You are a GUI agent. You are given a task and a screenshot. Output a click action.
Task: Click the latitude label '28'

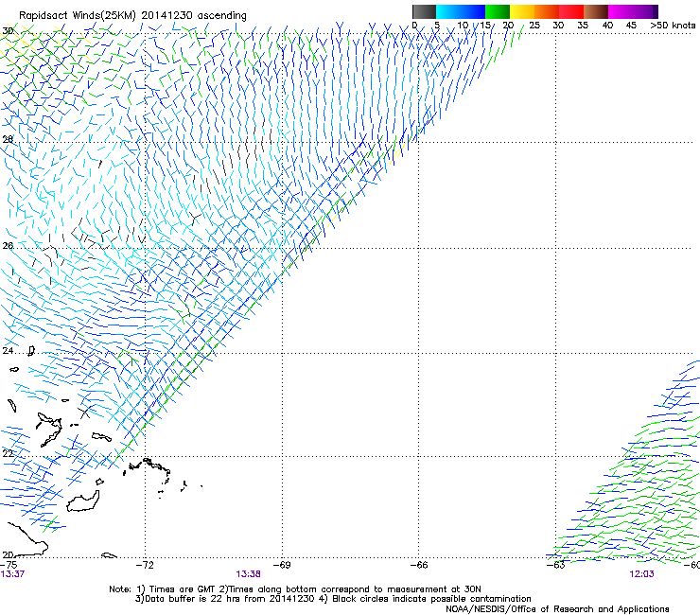click(8, 139)
